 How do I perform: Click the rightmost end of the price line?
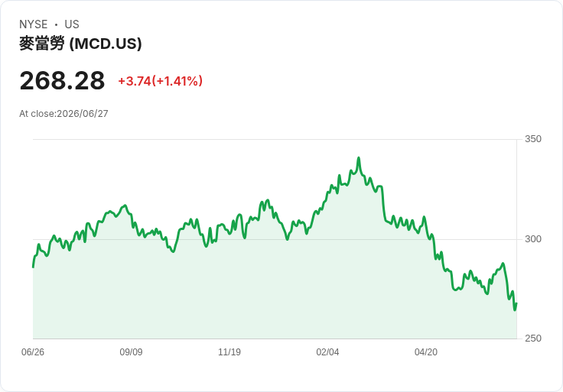(x=516, y=304)
